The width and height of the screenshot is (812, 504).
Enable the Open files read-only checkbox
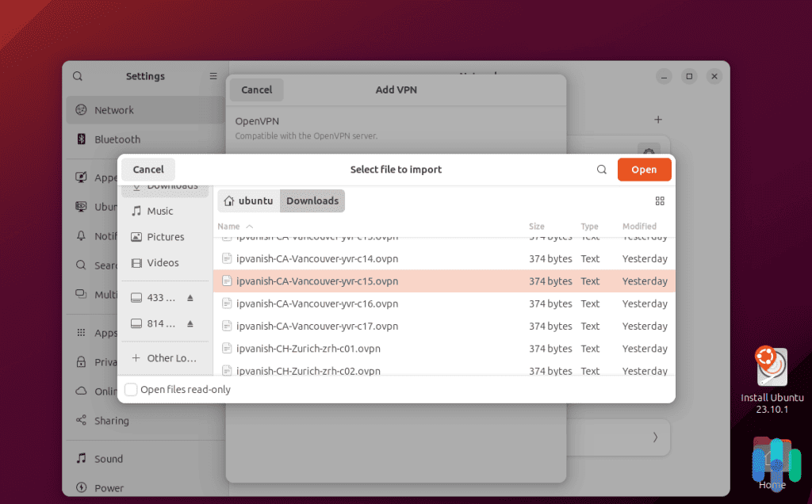131,389
